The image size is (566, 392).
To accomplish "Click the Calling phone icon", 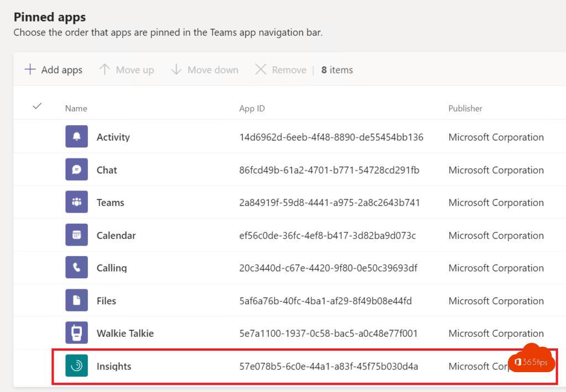I will point(76,267).
